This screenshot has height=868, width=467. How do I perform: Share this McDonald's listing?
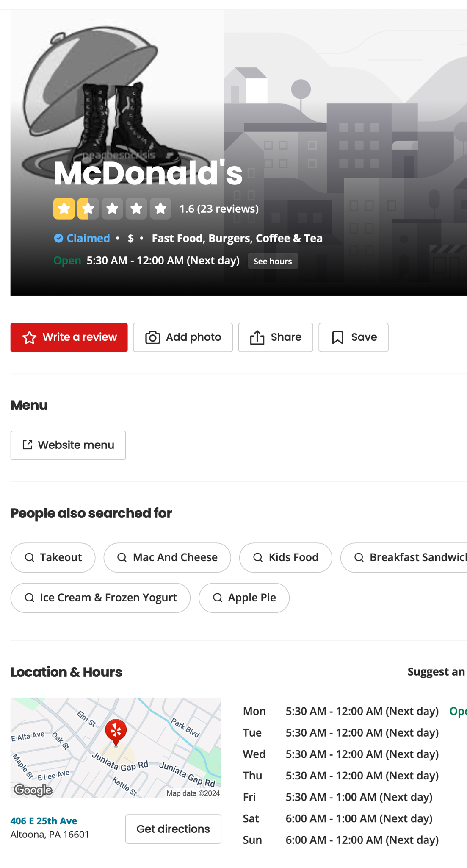point(276,337)
